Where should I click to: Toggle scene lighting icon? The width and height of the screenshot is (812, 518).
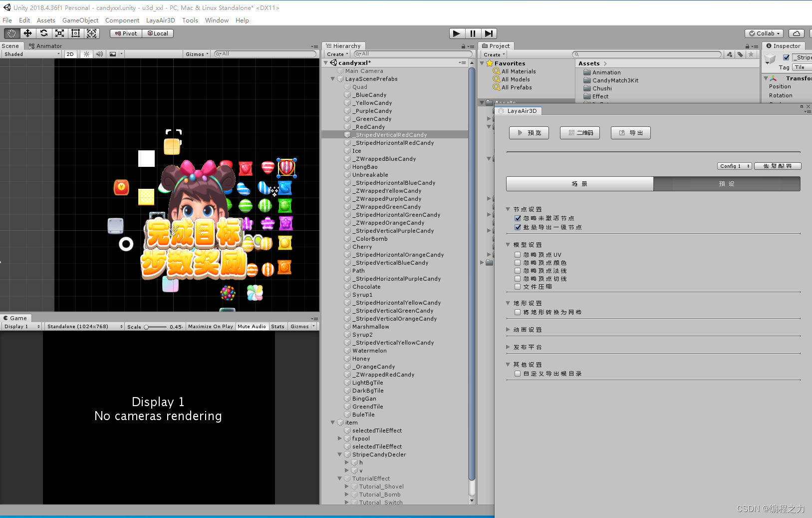(x=86, y=54)
